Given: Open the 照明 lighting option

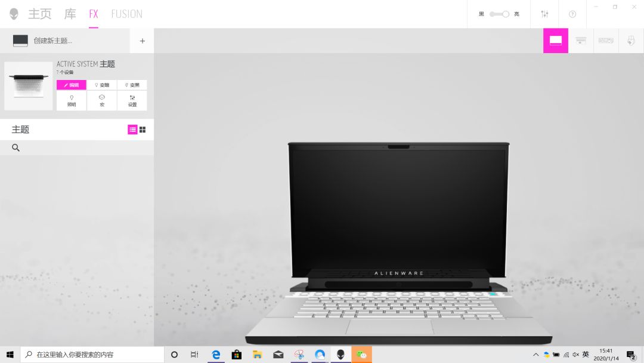Looking at the screenshot, I should (x=72, y=101).
